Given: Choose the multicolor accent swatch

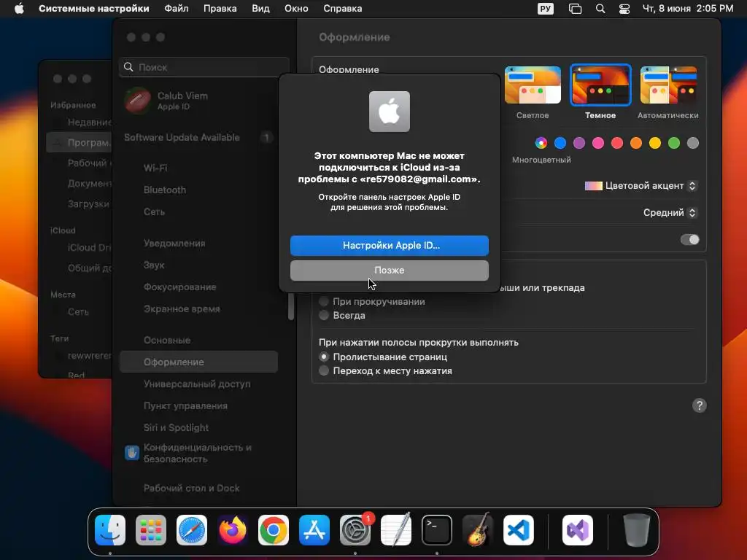Looking at the screenshot, I should click(x=541, y=143).
